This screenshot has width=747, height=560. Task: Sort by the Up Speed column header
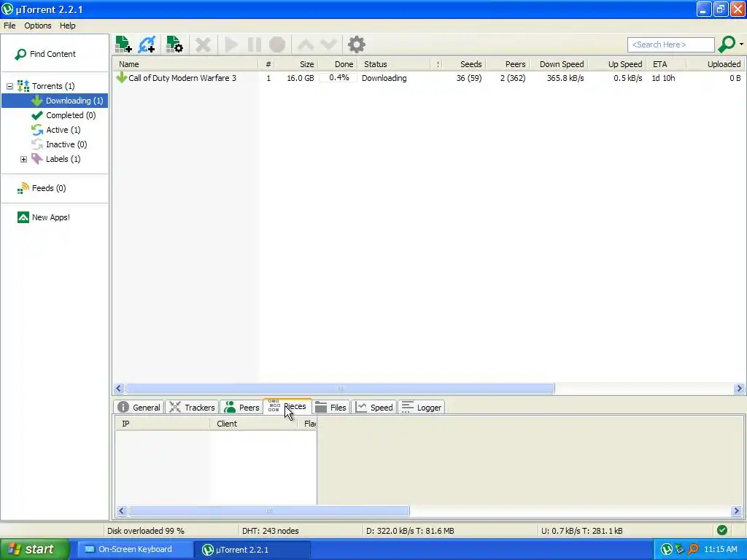[x=617, y=64]
